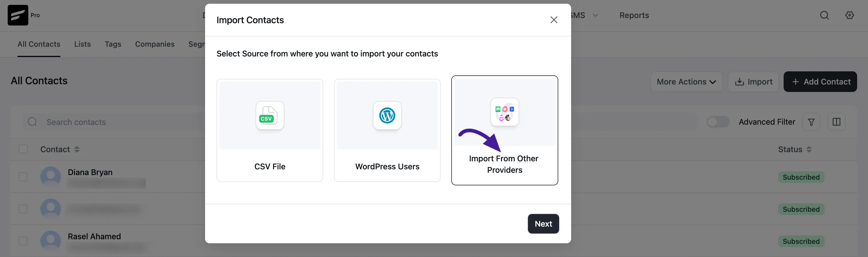
Task: Open Diana Bryan contact name
Action: [x=90, y=172]
